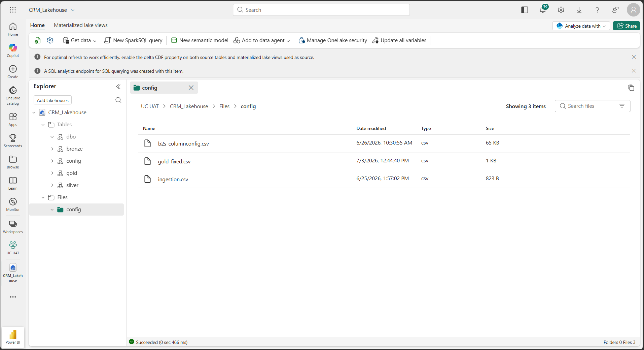Open CRM_Lakehouse title dropdown
Screen dimensions: 644x350
(x=72, y=10)
